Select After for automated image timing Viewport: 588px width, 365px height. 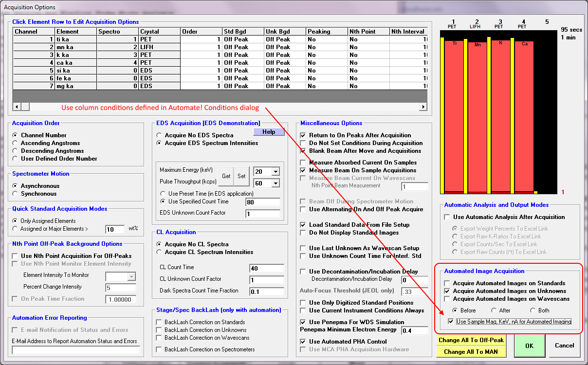click(494, 310)
